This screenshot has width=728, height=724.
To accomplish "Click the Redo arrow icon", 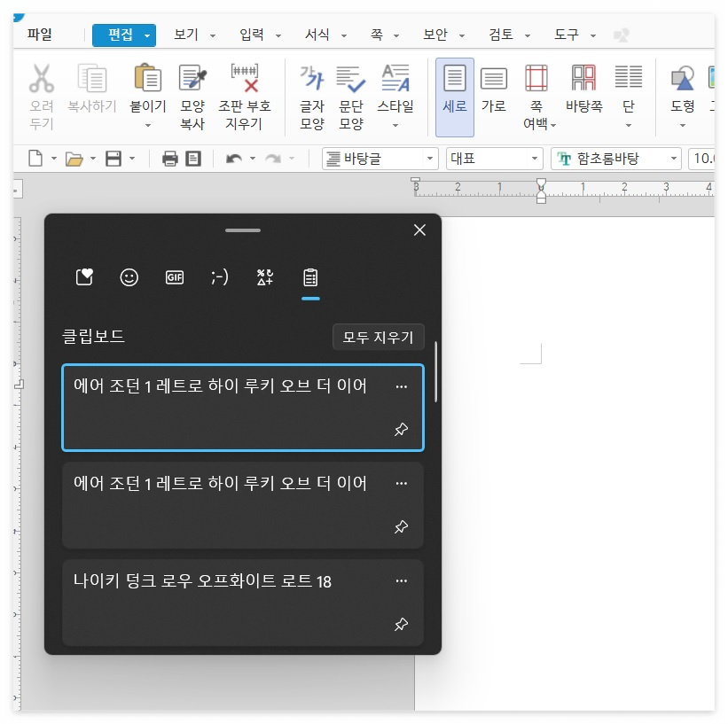I will click(272, 159).
